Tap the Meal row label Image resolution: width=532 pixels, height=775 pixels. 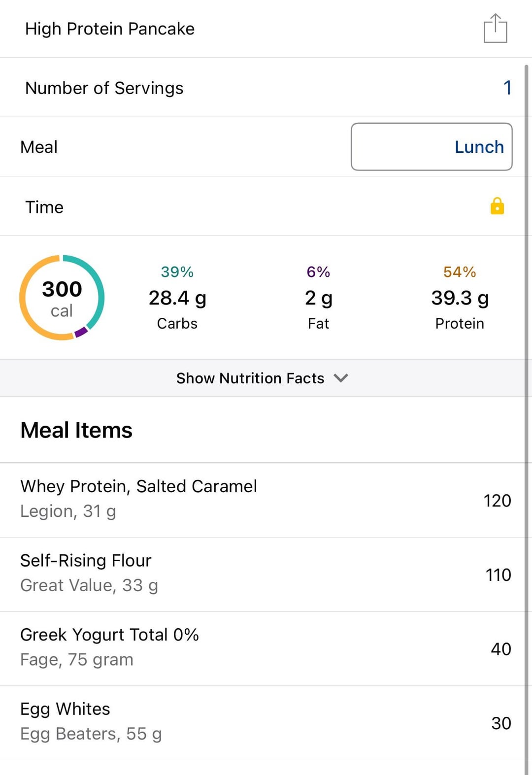39,147
